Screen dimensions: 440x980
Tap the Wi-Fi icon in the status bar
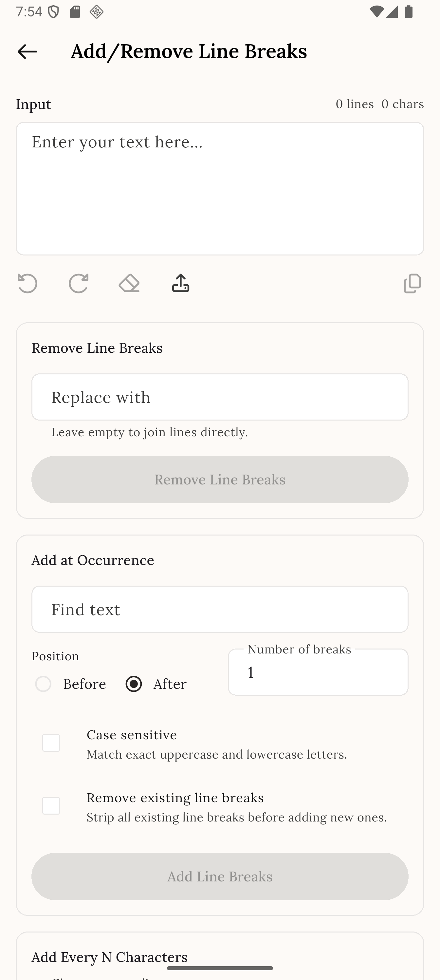(377, 12)
